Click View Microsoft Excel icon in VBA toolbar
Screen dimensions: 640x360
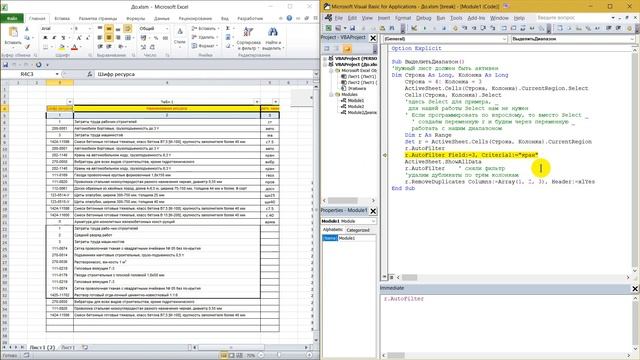click(328, 28)
